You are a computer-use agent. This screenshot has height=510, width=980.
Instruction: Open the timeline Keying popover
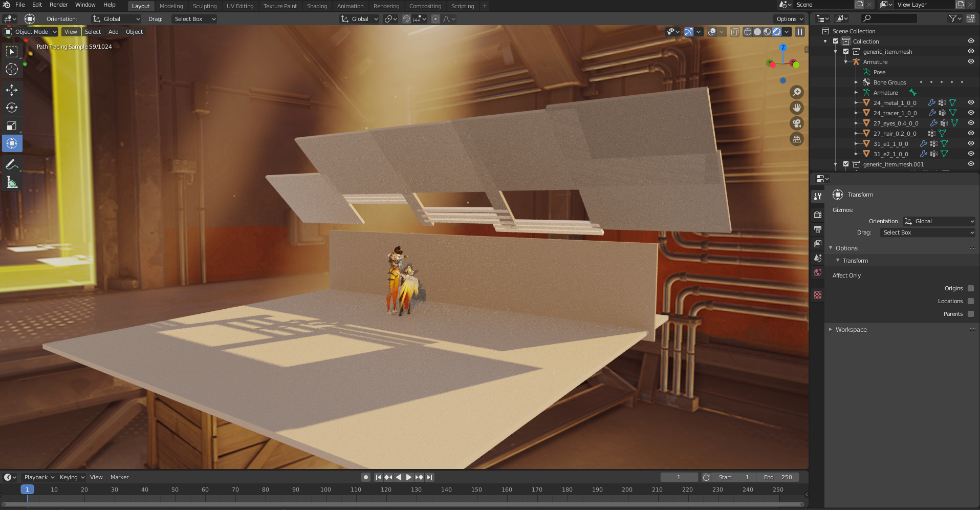pyautogui.click(x=72, y=477)
